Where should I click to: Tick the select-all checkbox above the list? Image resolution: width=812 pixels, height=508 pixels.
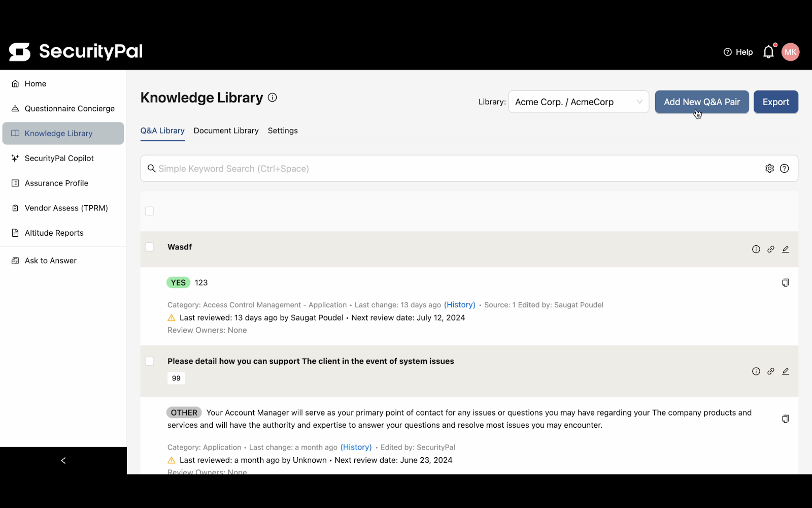(150, 211)
